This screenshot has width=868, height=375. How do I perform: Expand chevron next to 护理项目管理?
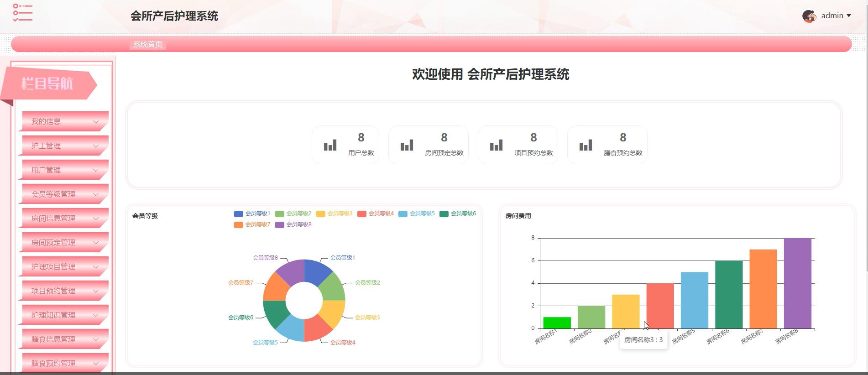pos(96,267)
